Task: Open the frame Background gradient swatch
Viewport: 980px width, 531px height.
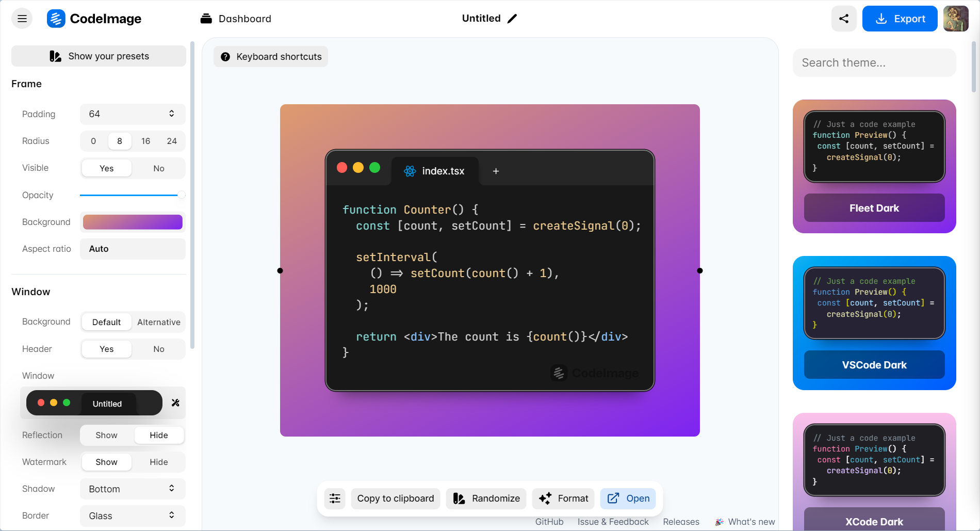Action: click(x=133, y=222)
